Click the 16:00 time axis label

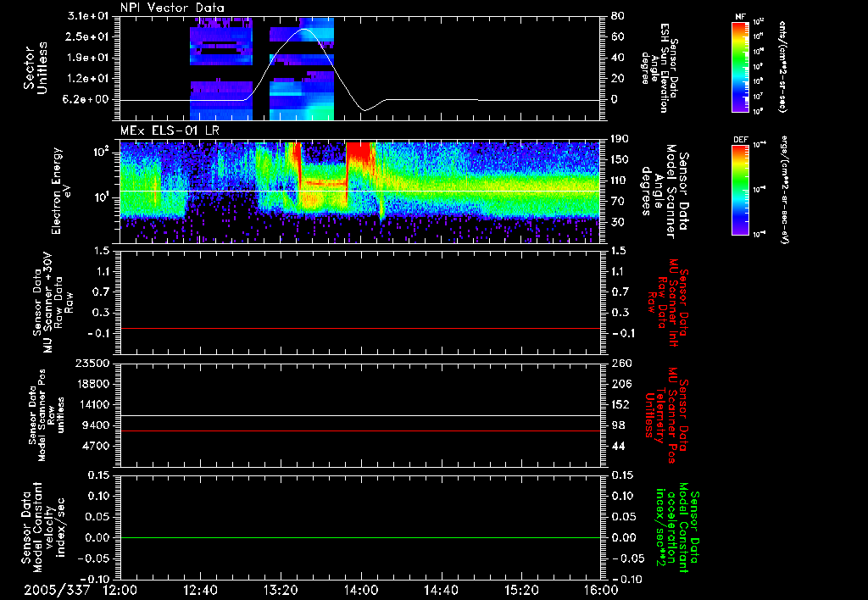pos(601,591)
